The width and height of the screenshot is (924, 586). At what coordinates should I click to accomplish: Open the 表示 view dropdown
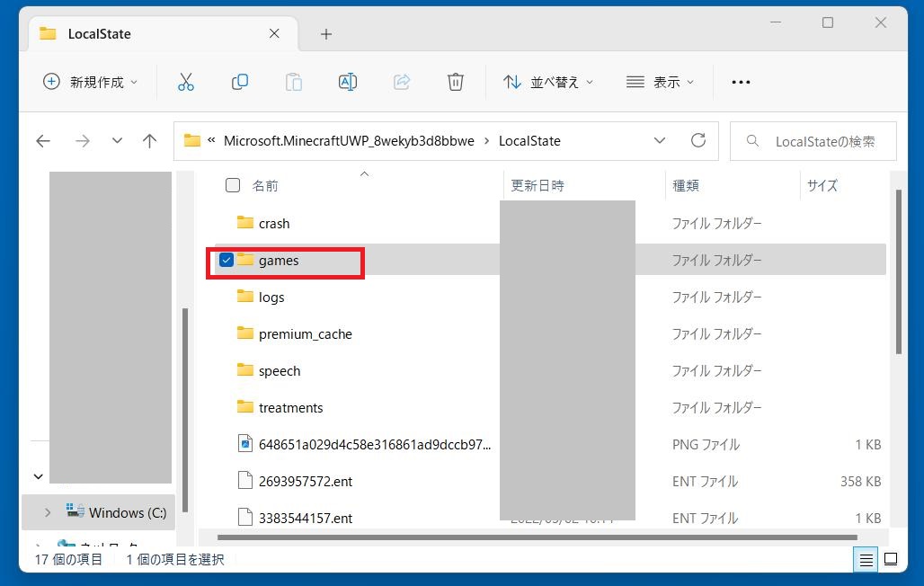coord(661,82)
